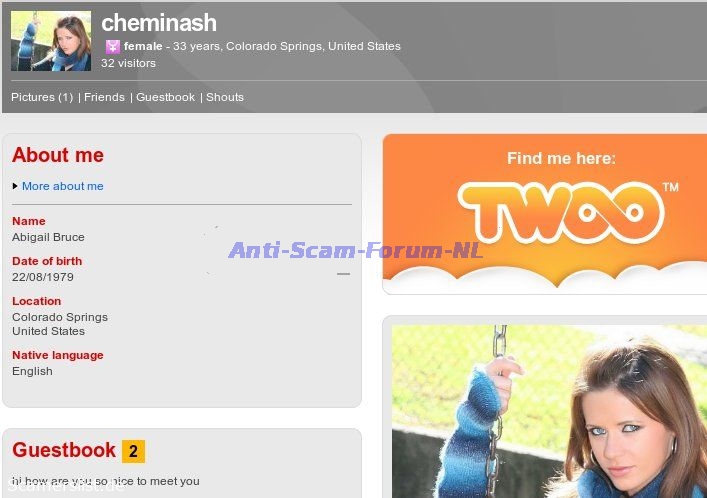Click the Find me here text
The height and width of the screenshot is (498, 707).
click(561, 158)
